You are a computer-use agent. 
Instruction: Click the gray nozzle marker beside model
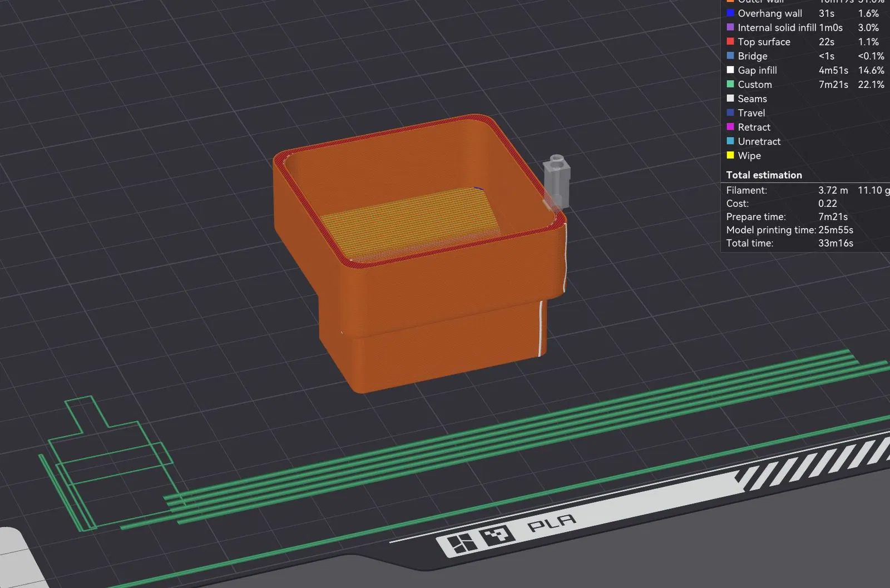coord(557,181)
